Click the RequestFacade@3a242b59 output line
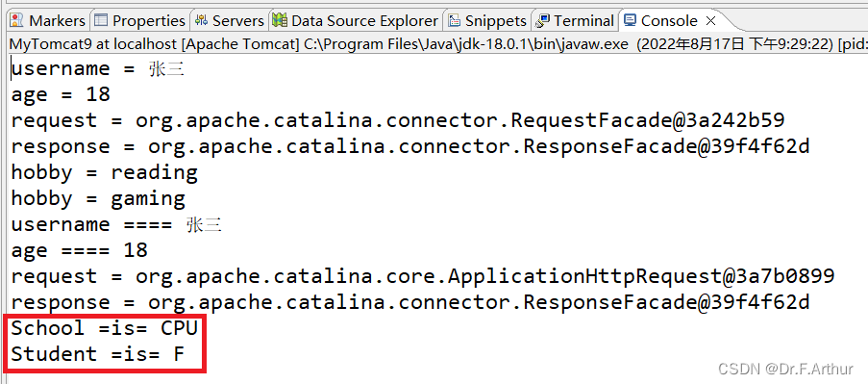868x384 pixels. tap(398, 120)
